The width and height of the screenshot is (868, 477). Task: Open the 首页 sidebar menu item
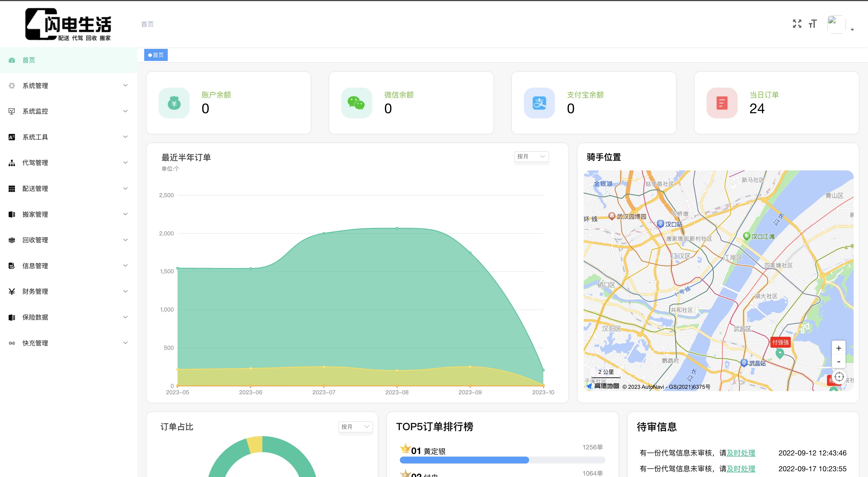pyautogui.click(x=68, y=60)
